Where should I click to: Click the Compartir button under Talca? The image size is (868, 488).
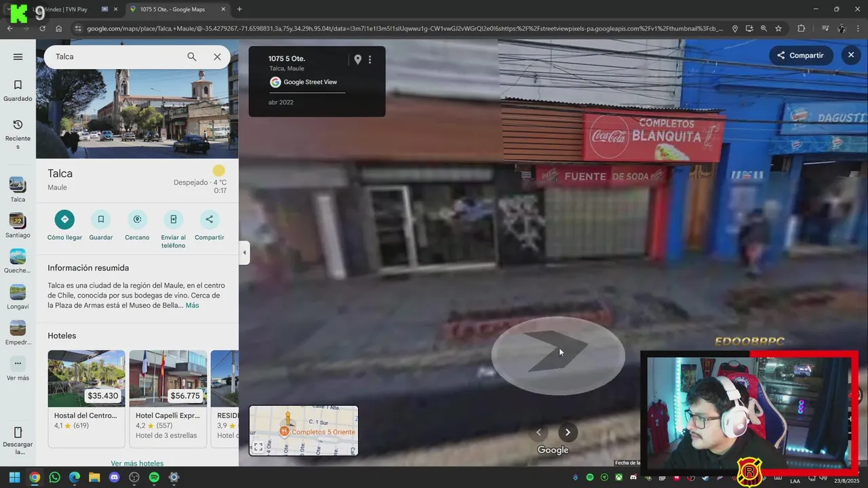tap(209, 226)
